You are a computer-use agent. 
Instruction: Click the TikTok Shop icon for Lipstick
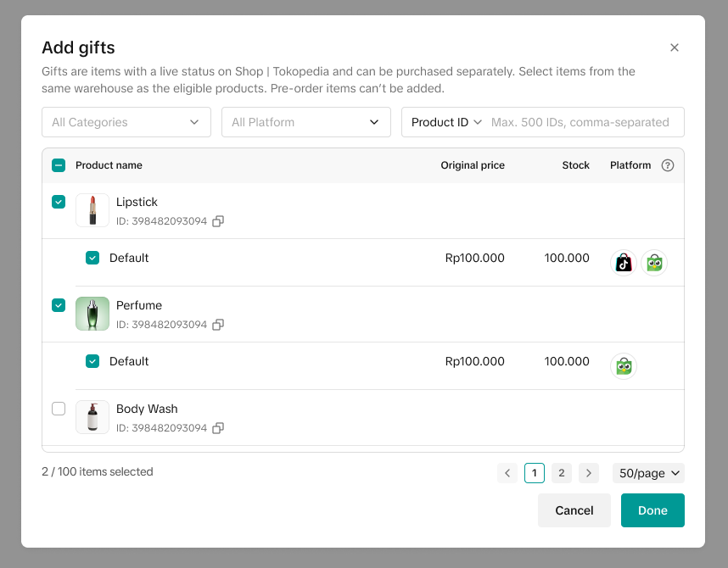point(624,263)
